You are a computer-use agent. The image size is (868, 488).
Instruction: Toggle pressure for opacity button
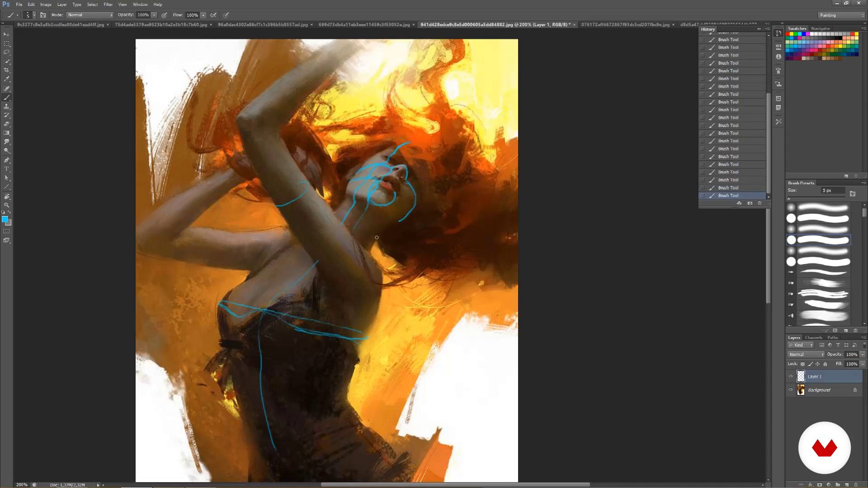point(164,15)
